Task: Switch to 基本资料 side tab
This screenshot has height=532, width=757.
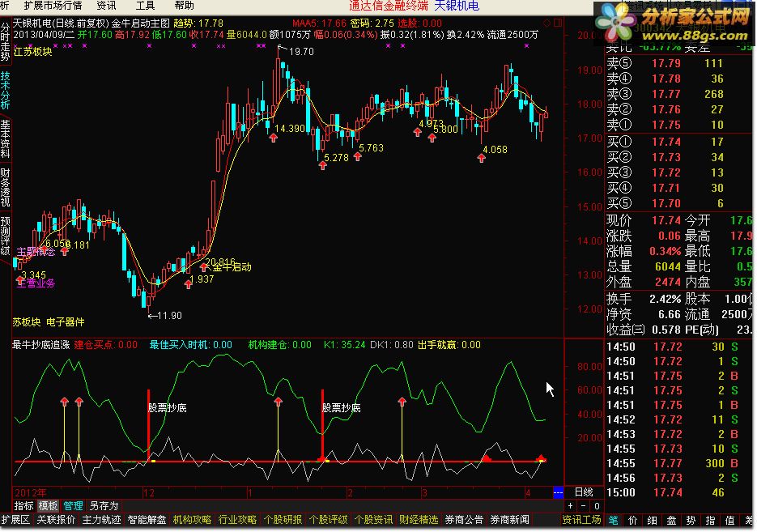Action: coord(6,139)
